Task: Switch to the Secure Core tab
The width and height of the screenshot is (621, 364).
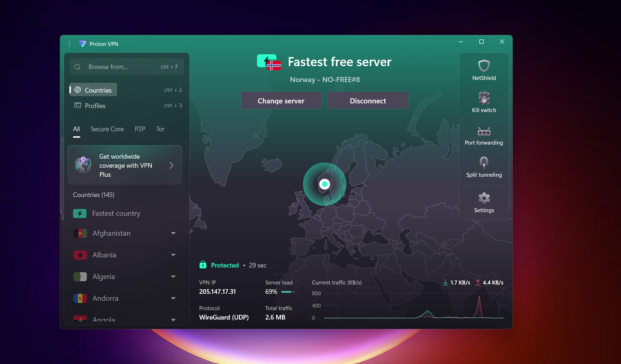Action: click(107, 129)
